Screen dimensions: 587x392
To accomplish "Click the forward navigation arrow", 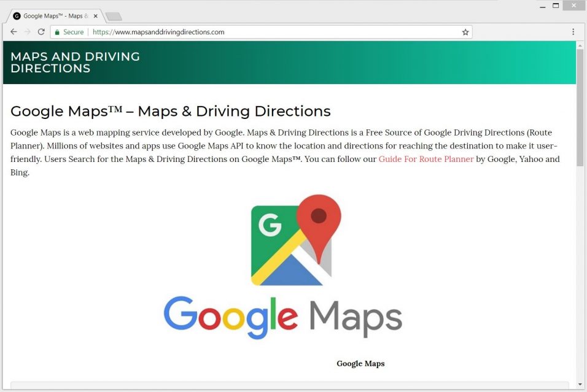I will click(27, 31).
